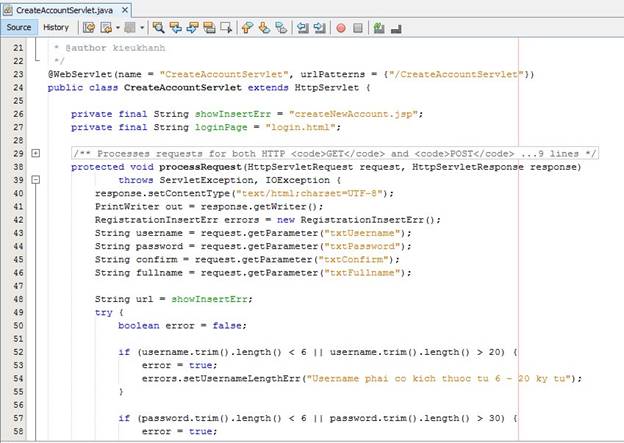This screenshot has width=624, height=443.
Task: Uncomment the selected lines
Action: coord(396,28)
